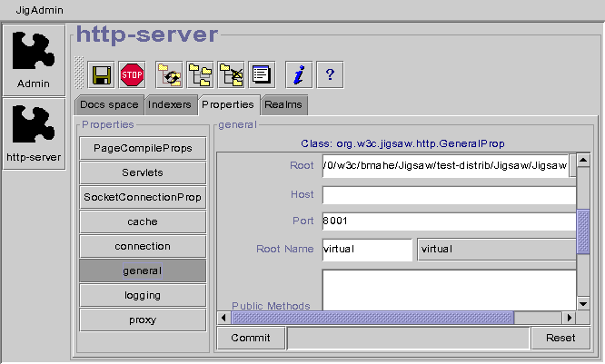Open the Root Name virtual dropdown
This screenshot has width=605, height=364.
(497, 250)
